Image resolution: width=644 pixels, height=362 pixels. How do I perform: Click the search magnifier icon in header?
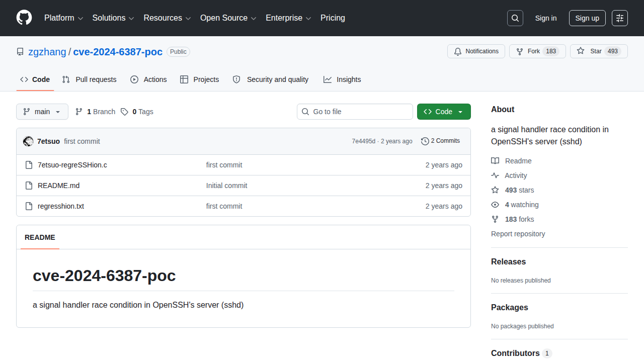[515, 18]
